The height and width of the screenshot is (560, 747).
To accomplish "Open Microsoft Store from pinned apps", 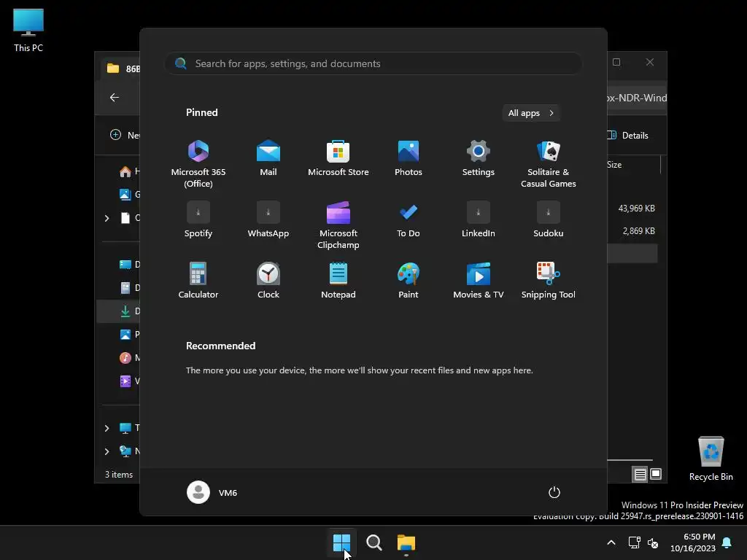I will [x=338, y=158].
